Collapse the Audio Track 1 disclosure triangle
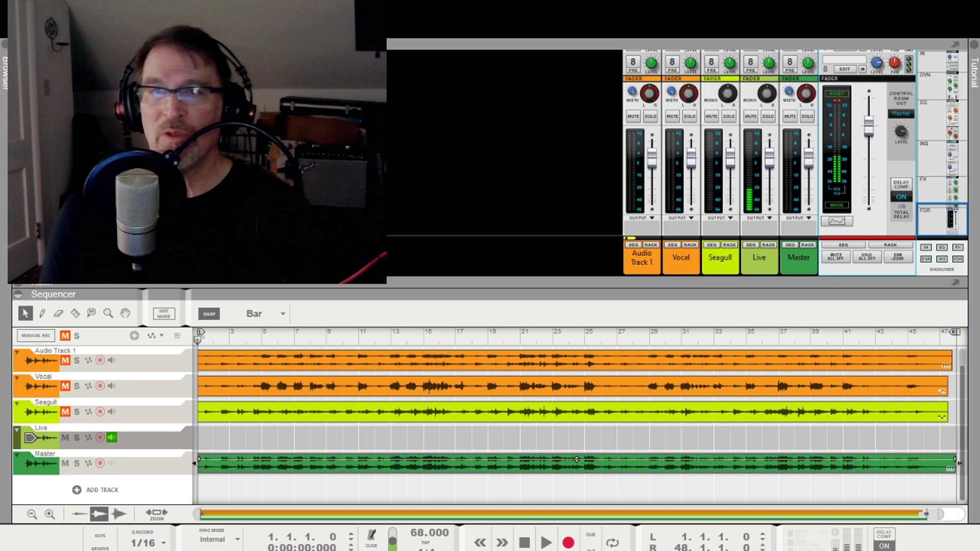The height and width of the screenshot is (551, 980). (x=17, y=351)
